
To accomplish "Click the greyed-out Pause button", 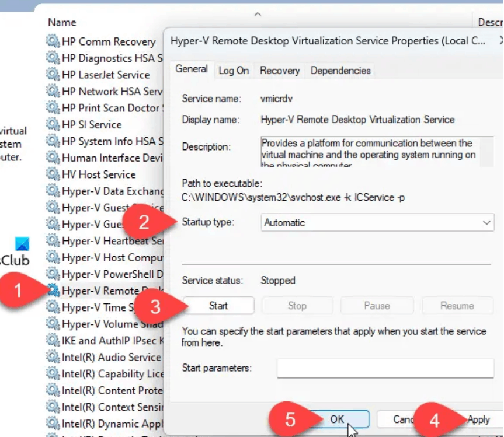I will click(x=377, y=306).
